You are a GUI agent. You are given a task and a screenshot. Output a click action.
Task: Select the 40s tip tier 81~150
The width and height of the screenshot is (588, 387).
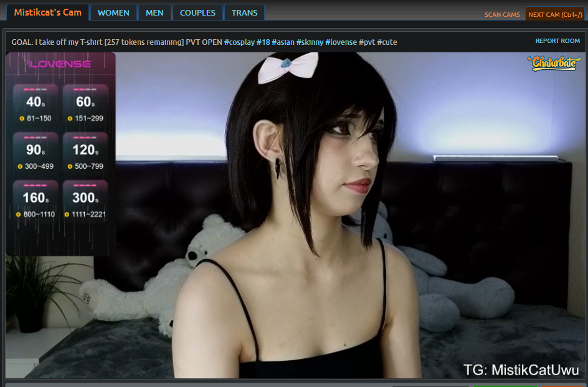[x=36, y=105]
